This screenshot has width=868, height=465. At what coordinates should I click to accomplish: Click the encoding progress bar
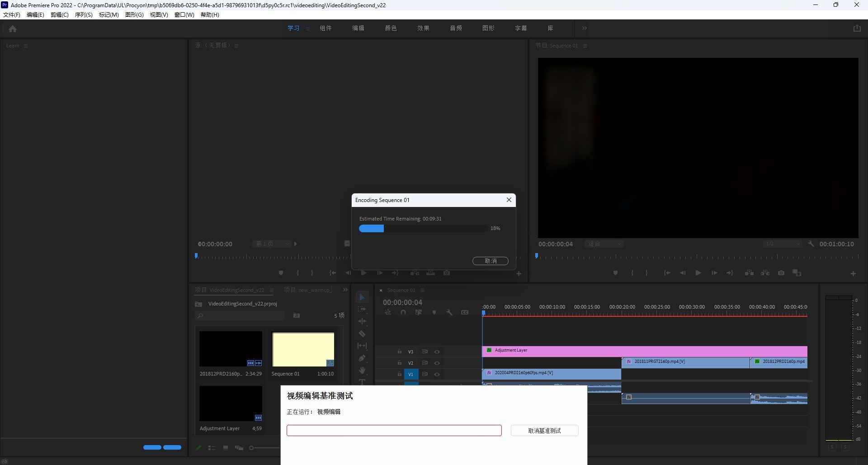tap(423, 229)
